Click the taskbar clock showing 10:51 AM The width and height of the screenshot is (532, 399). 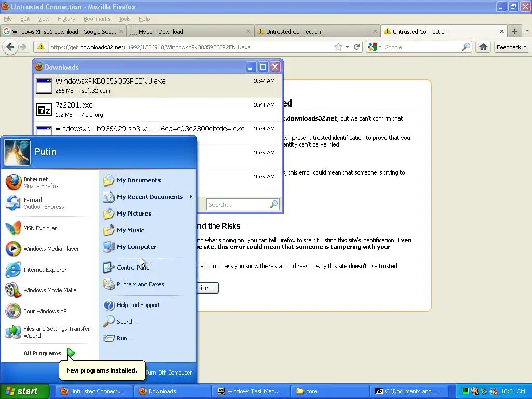pyautogui.click(x=513, y=391)
